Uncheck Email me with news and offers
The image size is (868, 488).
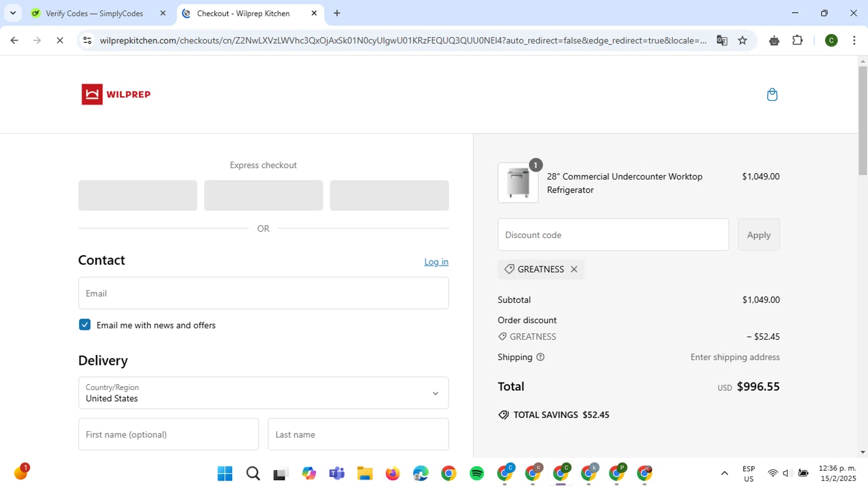pos(84,325)
